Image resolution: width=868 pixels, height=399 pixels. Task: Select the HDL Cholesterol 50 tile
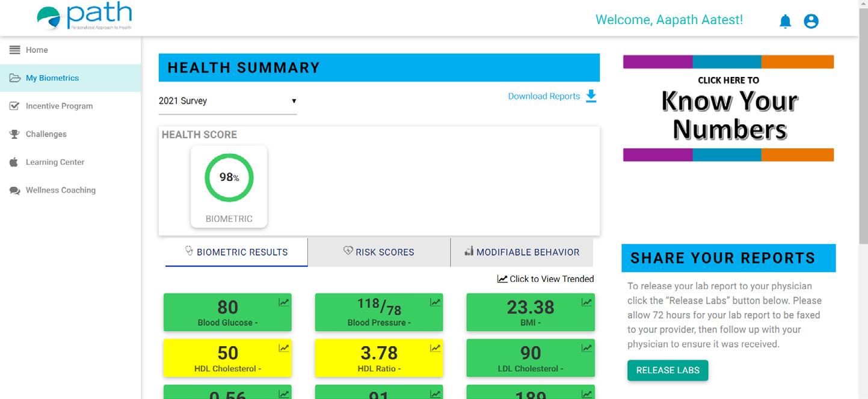pos(227,358)
